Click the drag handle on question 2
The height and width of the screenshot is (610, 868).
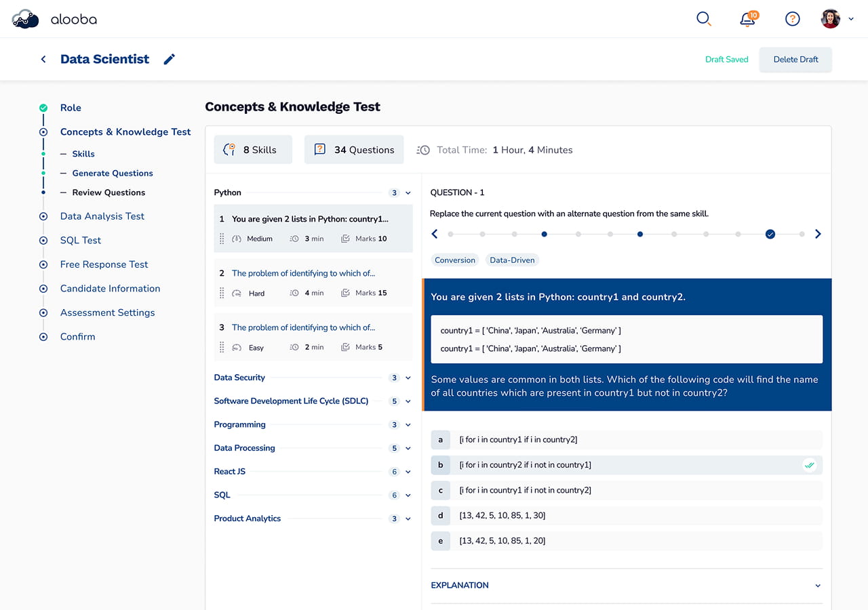pos(222,293)
